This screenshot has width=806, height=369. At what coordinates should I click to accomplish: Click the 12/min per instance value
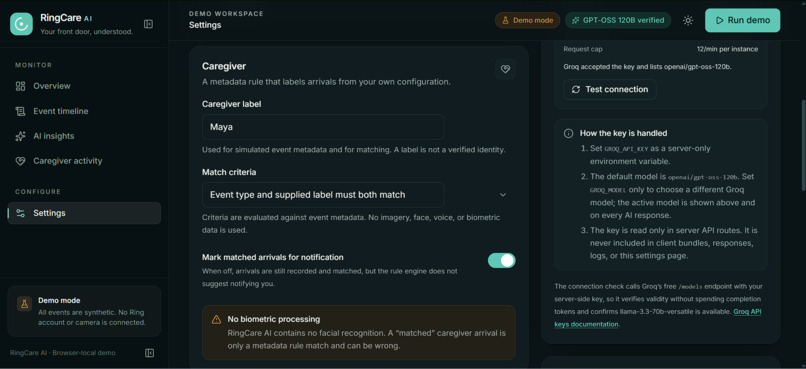tap(727, 49)
